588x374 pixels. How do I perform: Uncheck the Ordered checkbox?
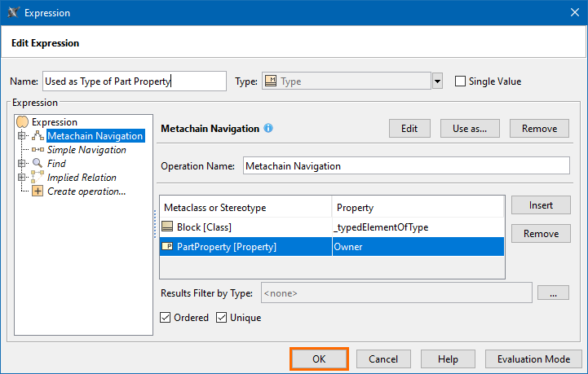coord(166,318)
